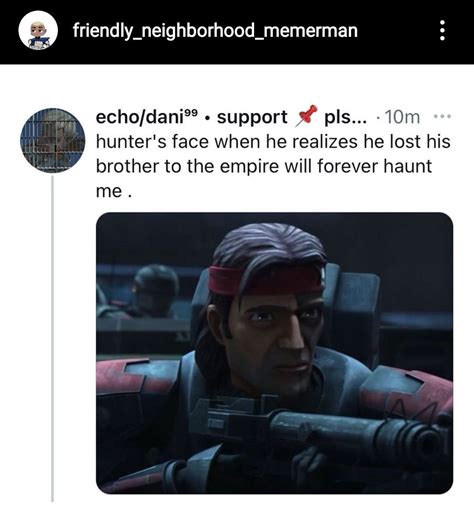474x524 pixels.
Task: Click the superscript 99 after echo/dani
Action: click(191, 112)
